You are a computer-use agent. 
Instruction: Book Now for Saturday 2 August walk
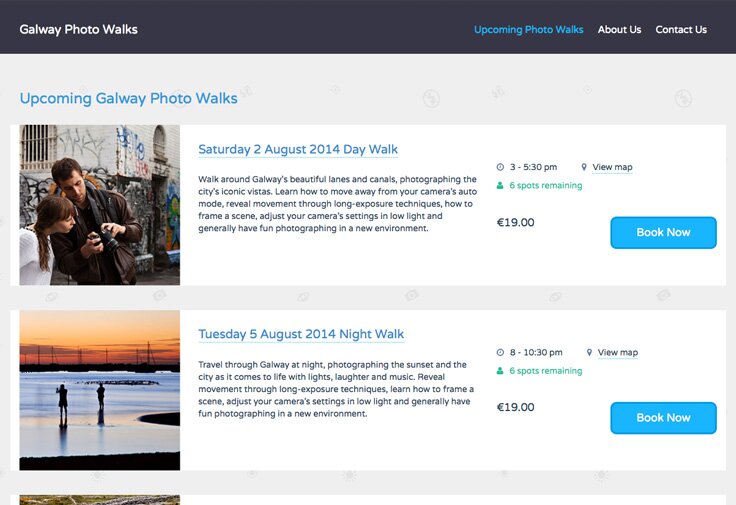click(x=663, y=232)
